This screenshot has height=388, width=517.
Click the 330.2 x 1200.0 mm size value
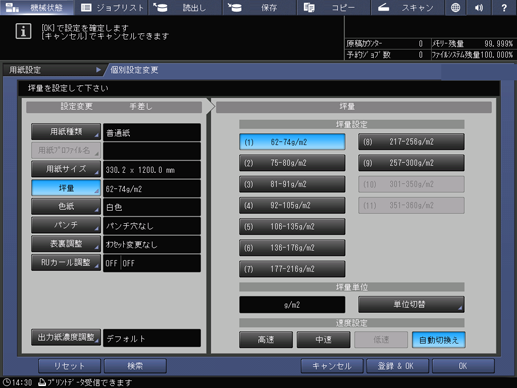(152, 170)
